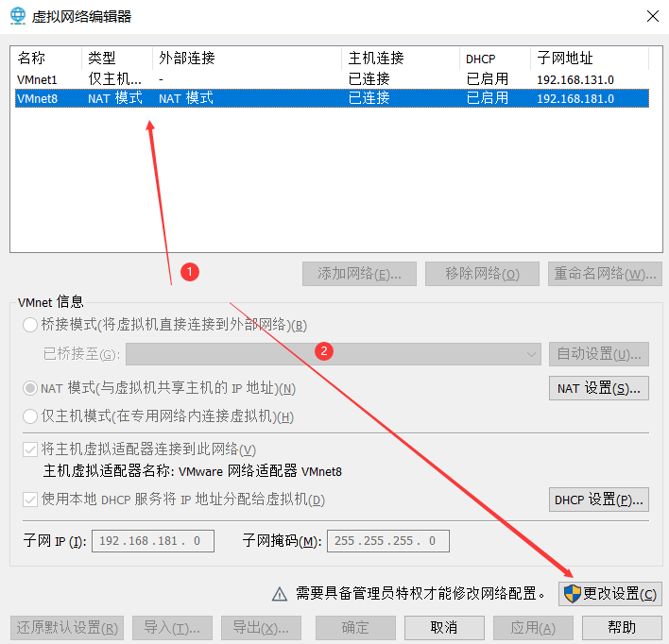Click the warning triangle icon

(280, 594)
